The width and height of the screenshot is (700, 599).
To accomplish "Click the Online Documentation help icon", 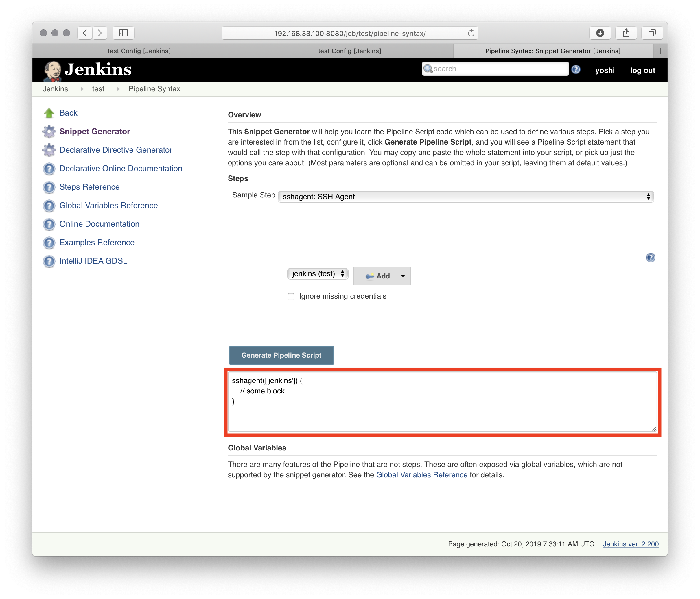I will tap(49, 224).
